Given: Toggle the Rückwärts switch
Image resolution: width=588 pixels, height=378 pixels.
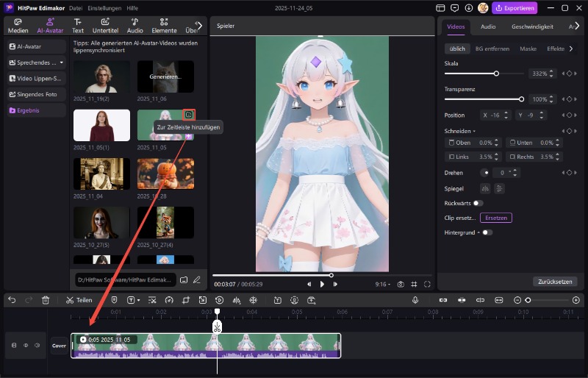Looking at the screenshot, I should pos(478,203).
